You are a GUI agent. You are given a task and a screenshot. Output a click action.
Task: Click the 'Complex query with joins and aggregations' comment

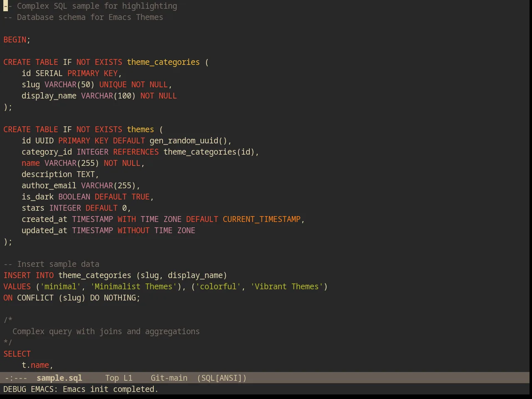[106, 331]
